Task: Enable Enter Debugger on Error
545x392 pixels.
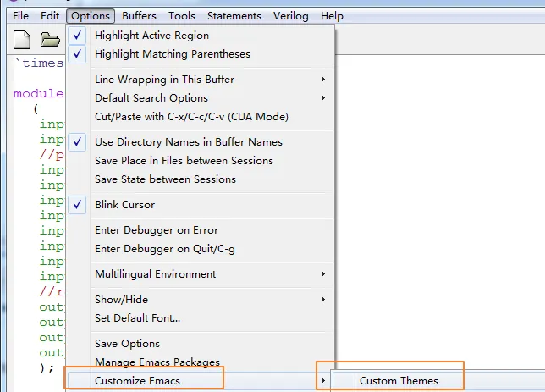Action: click(156, 230)
